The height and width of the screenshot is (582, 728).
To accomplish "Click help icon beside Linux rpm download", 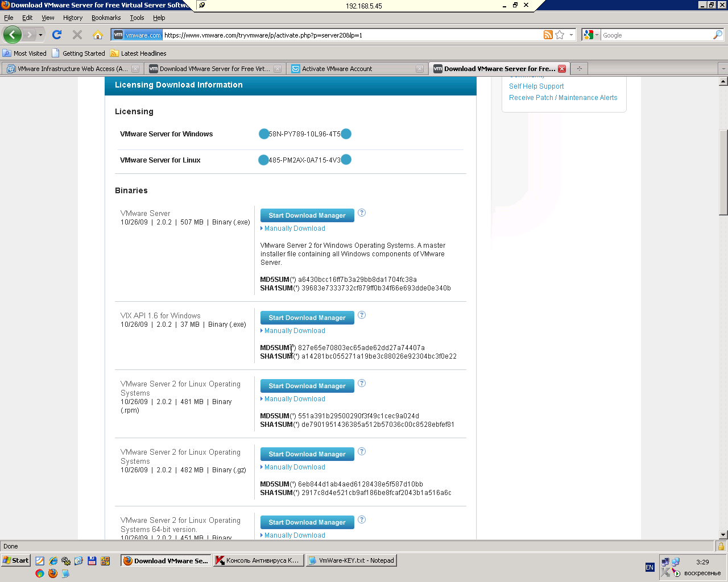I will 362,383.
